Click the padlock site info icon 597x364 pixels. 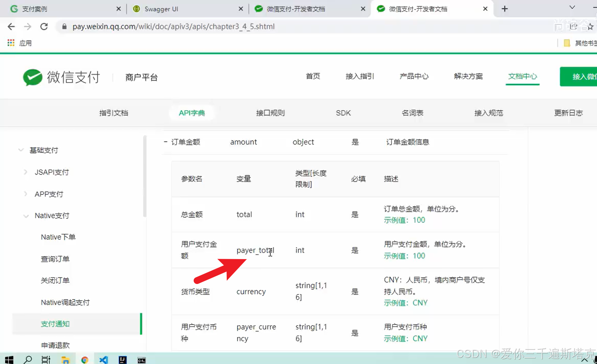(64, 27)
